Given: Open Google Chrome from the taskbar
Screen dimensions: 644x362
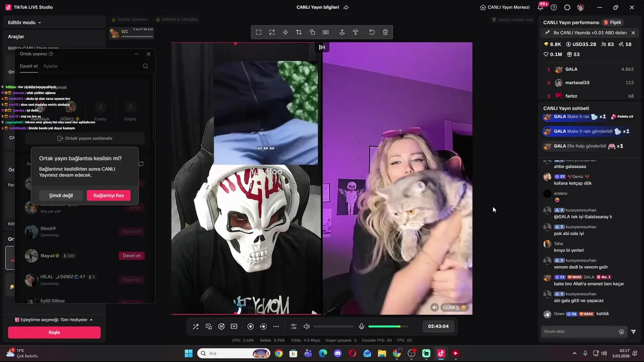Looking at the screenshot, I should (x=279, y=353).
